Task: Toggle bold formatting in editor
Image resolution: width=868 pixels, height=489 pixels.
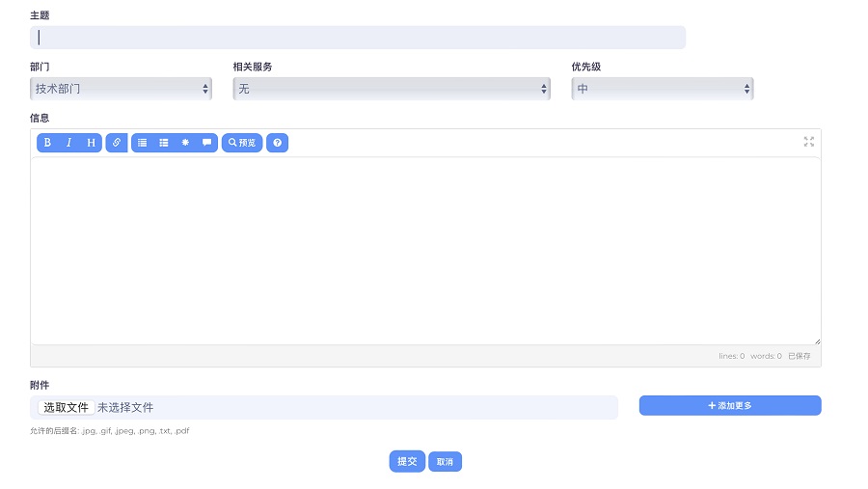Action: point(47,143)
